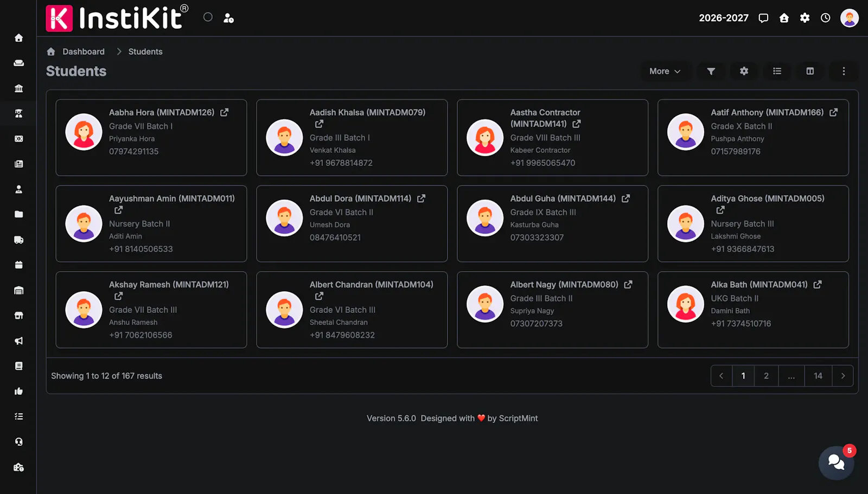Open the warehouse inventory sidebar icon
The width and height of the screenshot is (868, 494).
(19, 290)
